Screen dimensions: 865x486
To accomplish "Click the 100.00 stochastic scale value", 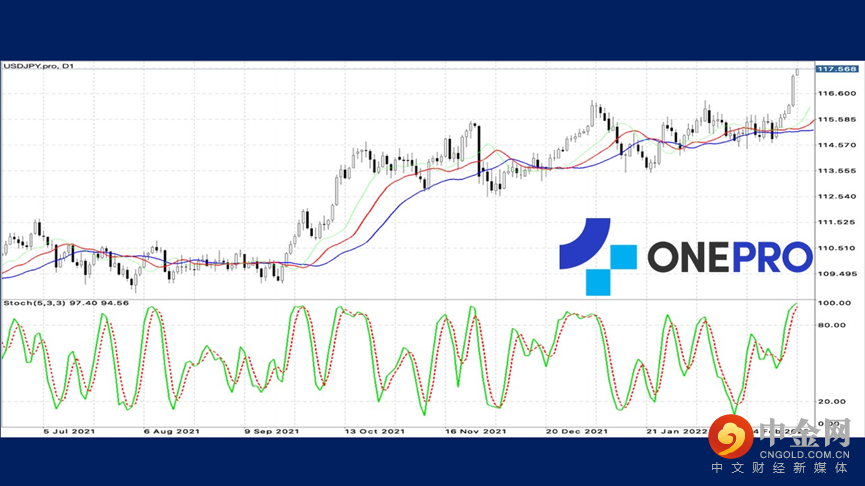I will [x=835, y=303].
